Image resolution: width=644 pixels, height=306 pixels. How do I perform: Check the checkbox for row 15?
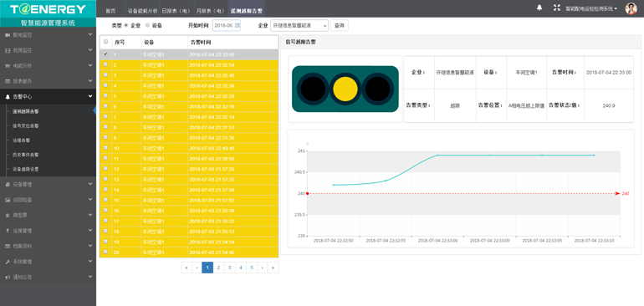click(105, 200)
